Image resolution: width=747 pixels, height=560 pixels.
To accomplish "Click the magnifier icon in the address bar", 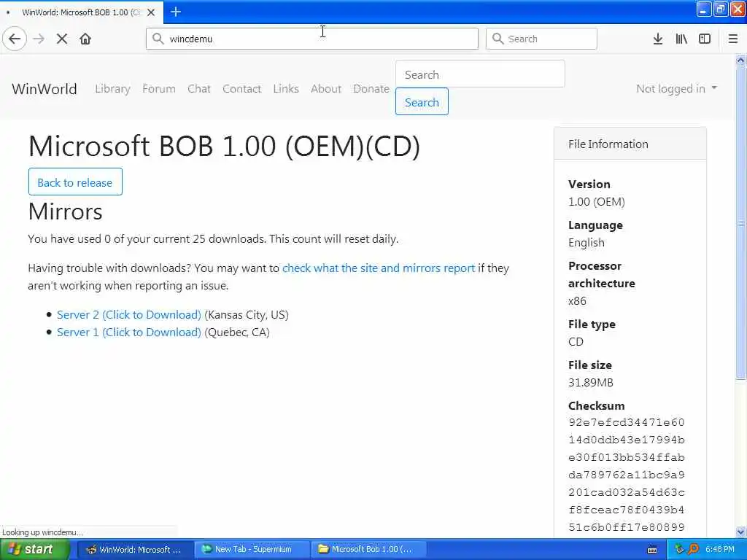I will [158, 39].
